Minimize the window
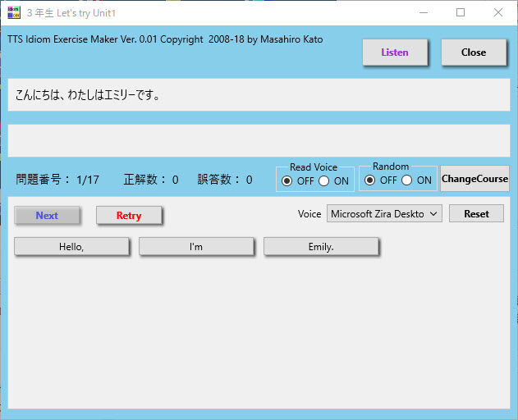Screen dimensions: 518x420 coord(424,12)
